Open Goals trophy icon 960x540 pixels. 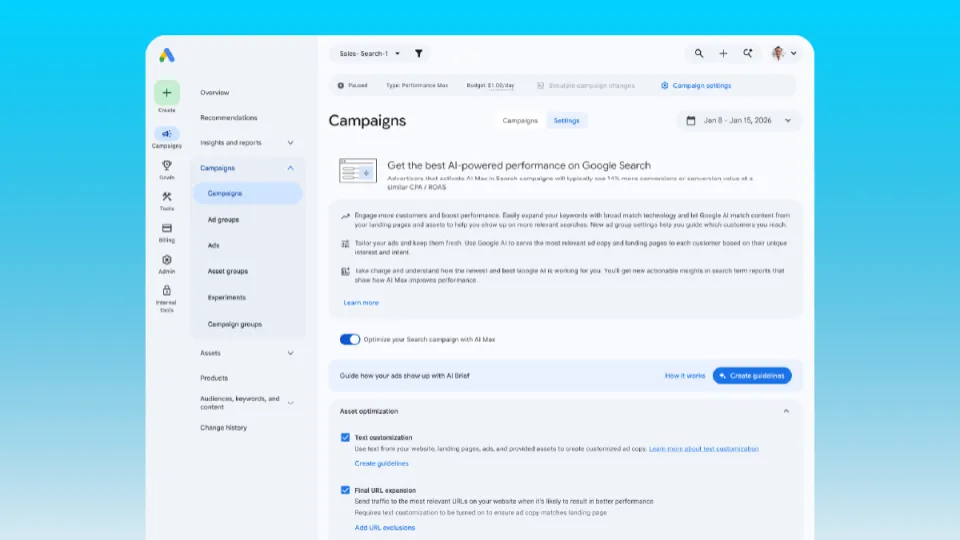[x=167, y=166]
